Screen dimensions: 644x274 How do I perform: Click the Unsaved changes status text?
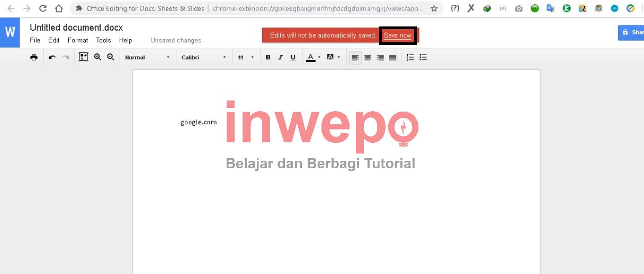tap(176, 40)
